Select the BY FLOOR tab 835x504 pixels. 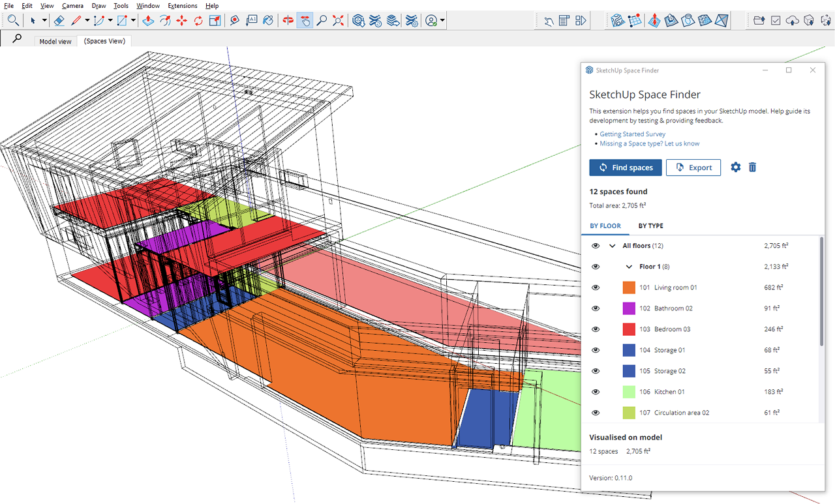605,226
